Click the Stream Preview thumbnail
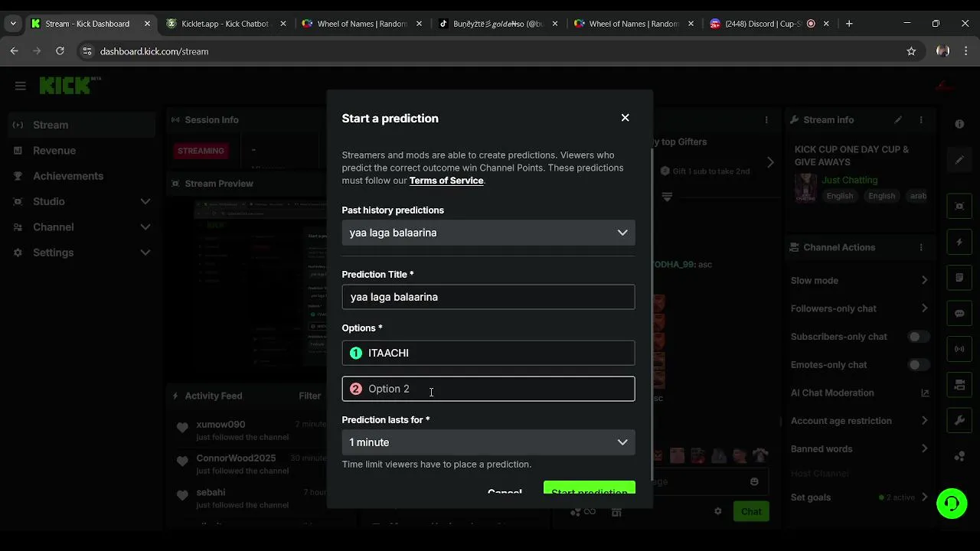This screenshot has height=551, width=980. coord(260,285)
